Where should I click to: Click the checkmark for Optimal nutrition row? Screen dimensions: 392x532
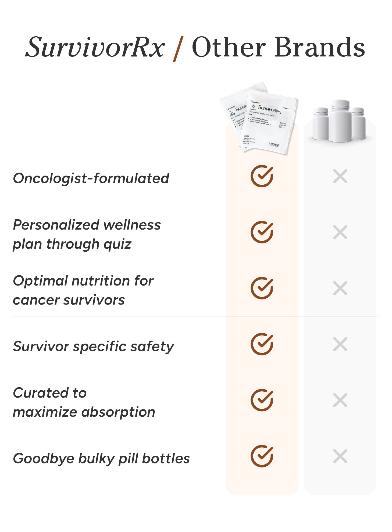(262, 288)
